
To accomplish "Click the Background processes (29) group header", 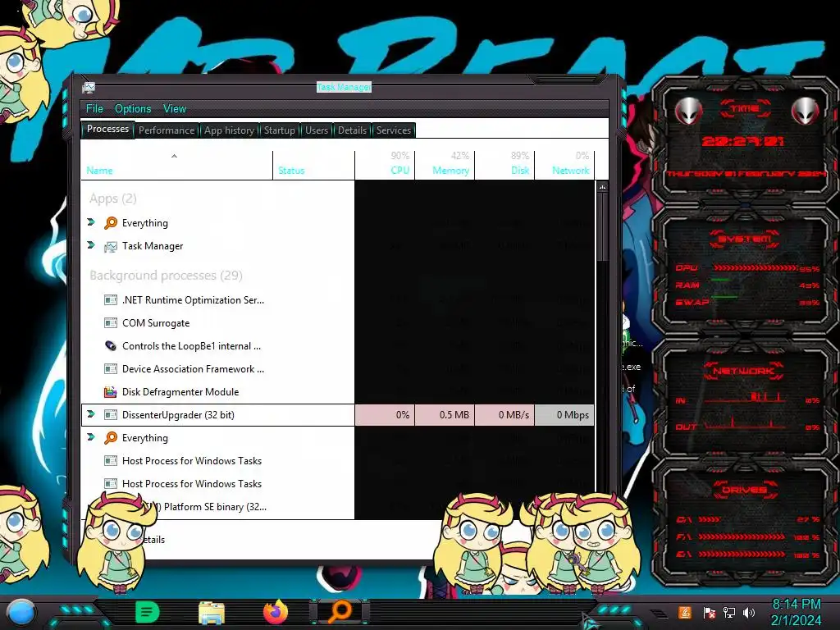I will tap(166, 276).
